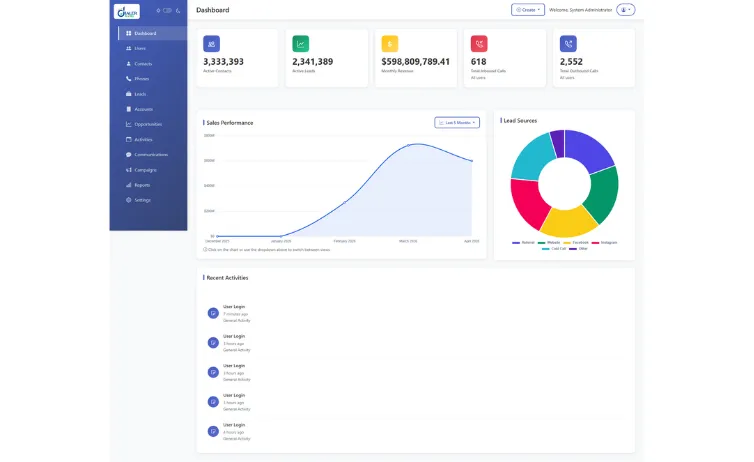Screen dimensions: 754x462
Task: Click the February data point on sales chart
Action: pyautogui.click(x=345, y=203)
